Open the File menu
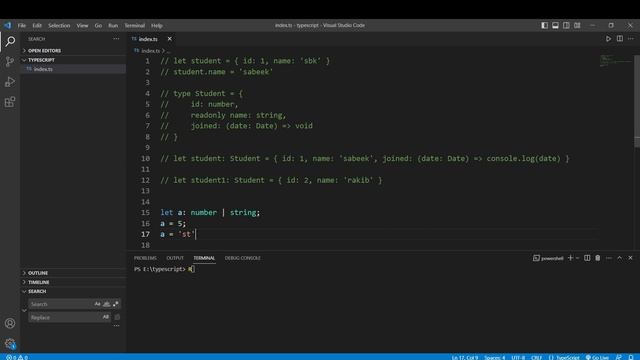Screen dimensions: 640x360 (22, 25)
